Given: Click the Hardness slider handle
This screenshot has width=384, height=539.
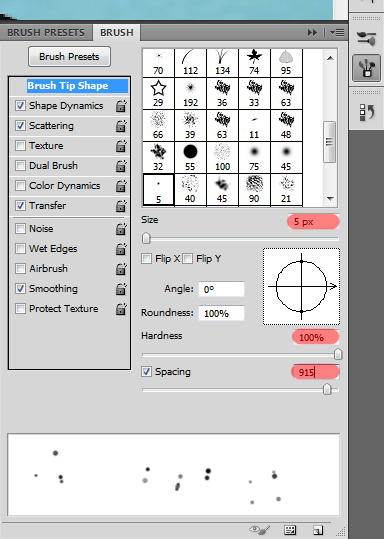Looking at the screenshot, I should (338, 354).
